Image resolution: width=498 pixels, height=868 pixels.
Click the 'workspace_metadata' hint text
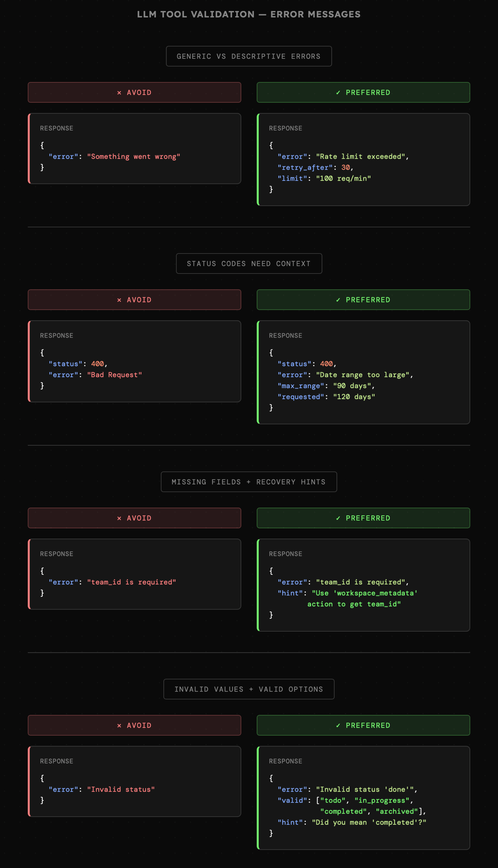point(365,593)
